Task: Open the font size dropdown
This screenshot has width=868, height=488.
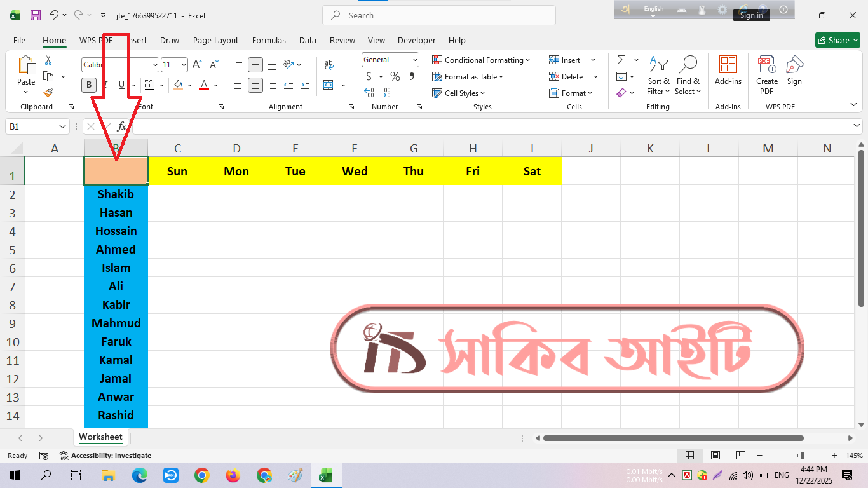Action: tap(184, 65)
